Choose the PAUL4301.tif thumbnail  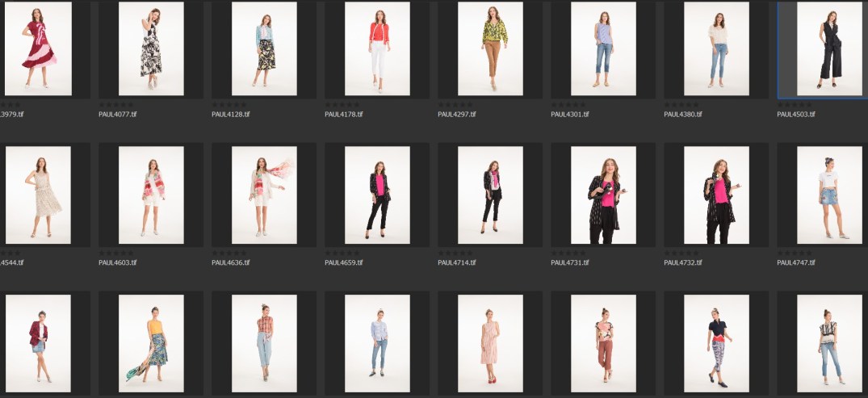click(603, 48)
